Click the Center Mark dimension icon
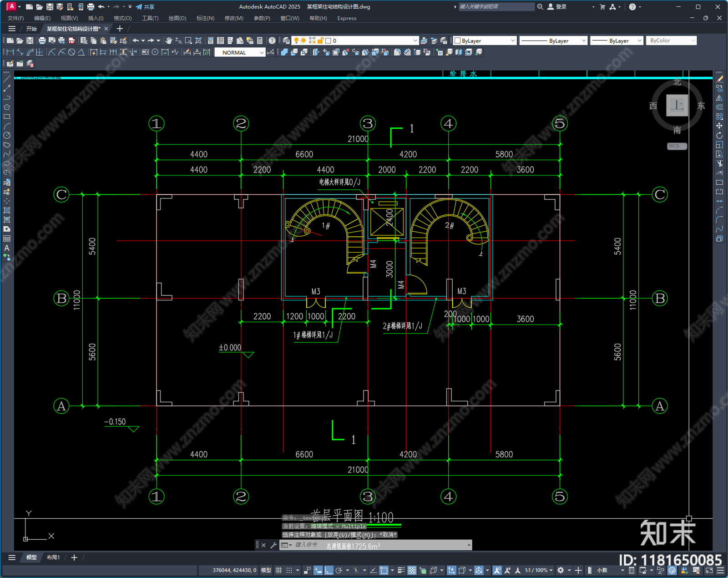This screenshot has width=728, height=578. tap(155, 52)
